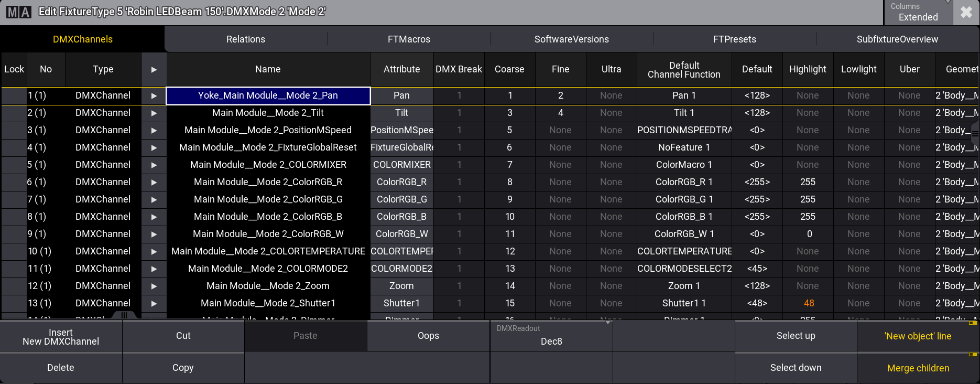The width and height of the screenshot is (980, 384).
Task: Click the Copy button
Action: pos(183,368)
